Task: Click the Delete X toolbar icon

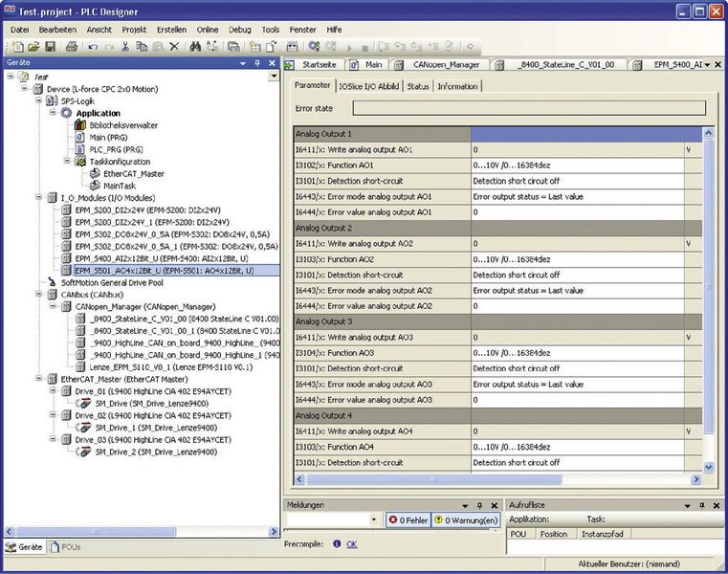Action: point(174,47)
